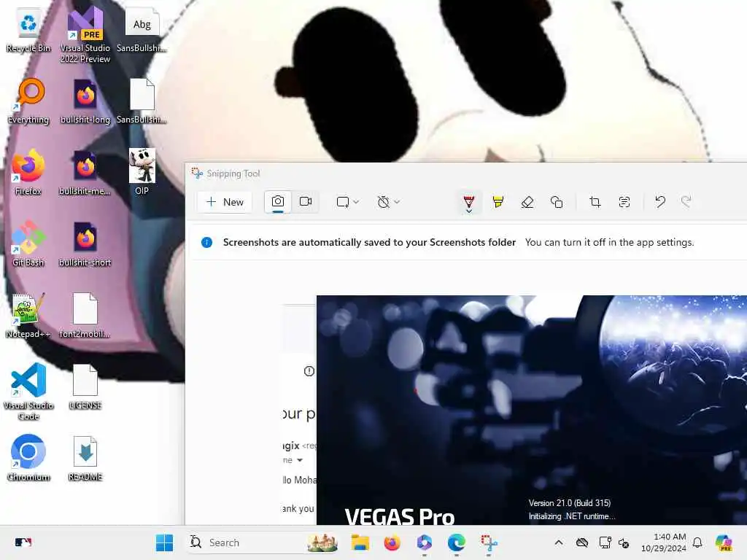Open the Visual Studio Code shortcut

tap(28, 392)
